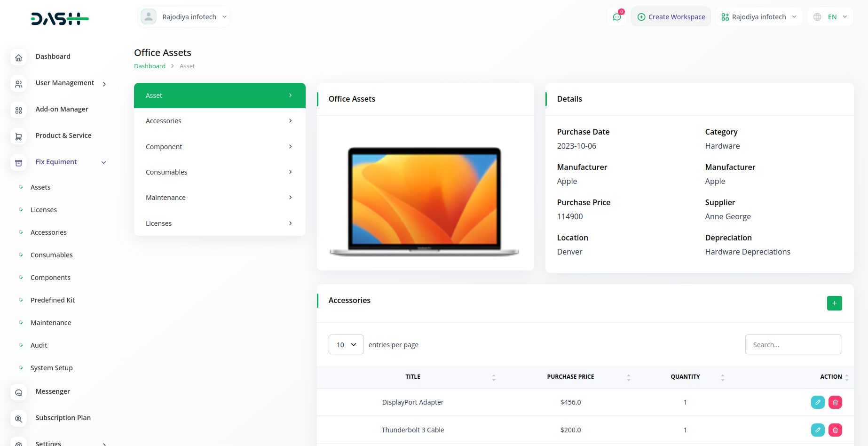Click the Product & Service cart icon
The image size is (868, 446).
[19, 136]
